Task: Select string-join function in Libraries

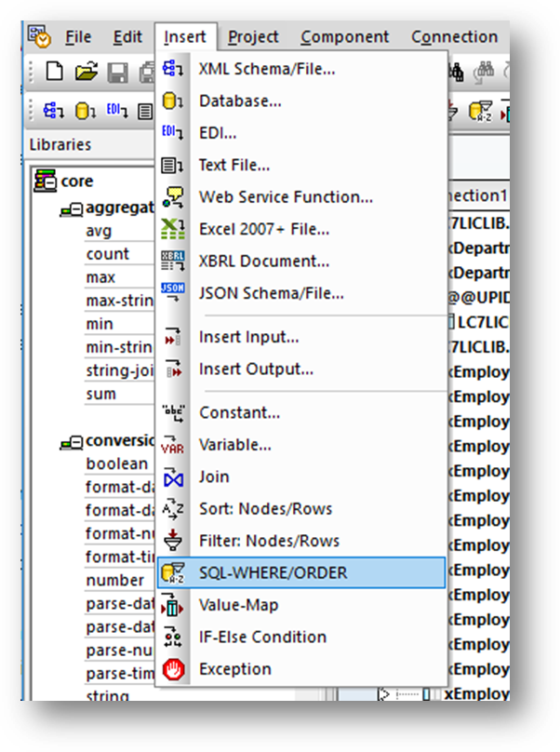Action: pos(120,370)
